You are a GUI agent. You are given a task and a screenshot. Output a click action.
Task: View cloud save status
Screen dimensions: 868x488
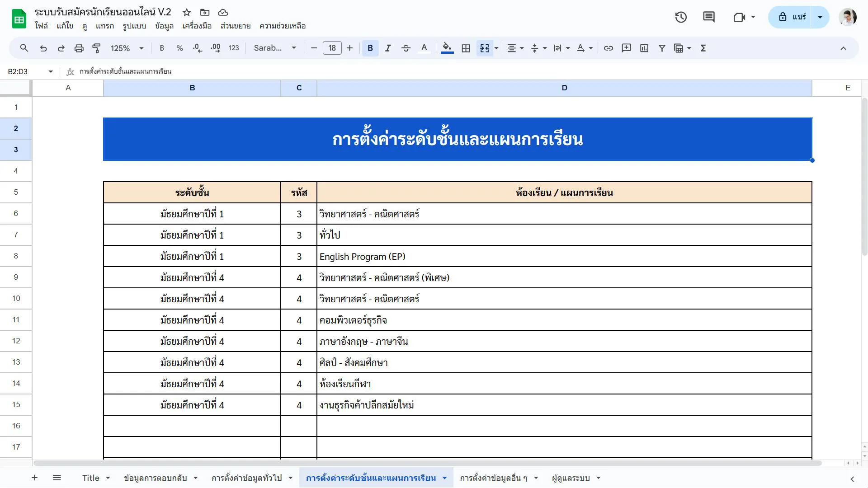[x=223, y=12]
